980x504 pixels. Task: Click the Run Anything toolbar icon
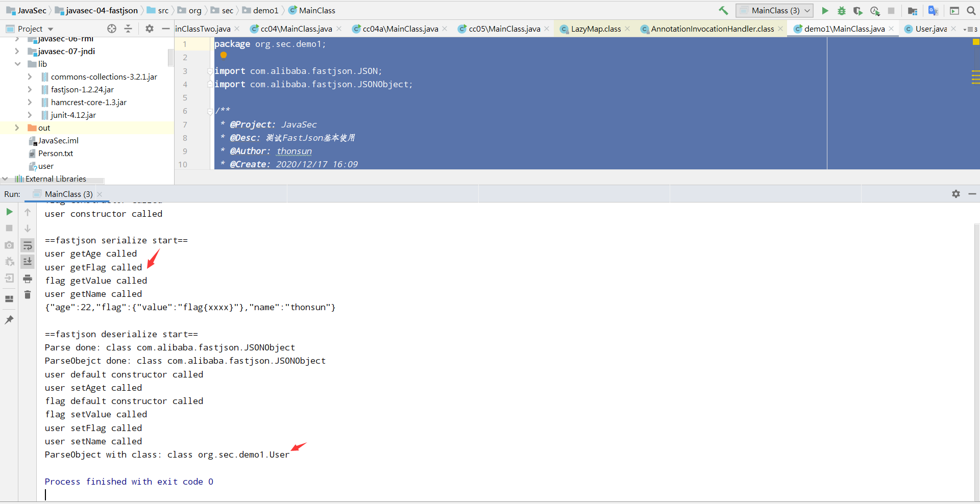954,10
